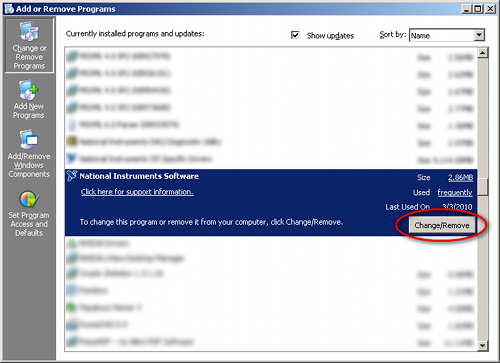Click the 'Currently installed programs and updates' label
Screen dimensions: 500x363
[x=135, y=34]
